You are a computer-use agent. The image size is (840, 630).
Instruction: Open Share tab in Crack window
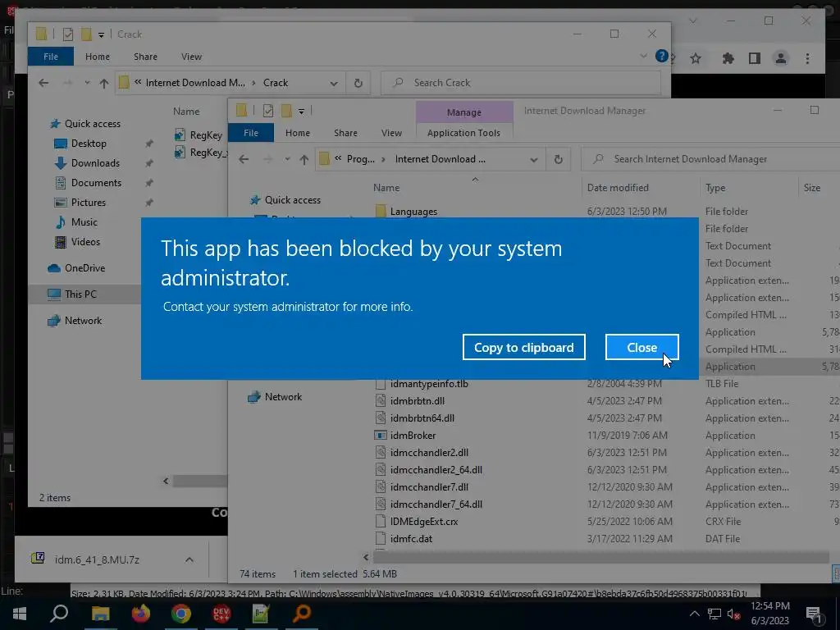pyautogui.click(x=145, y=57)
